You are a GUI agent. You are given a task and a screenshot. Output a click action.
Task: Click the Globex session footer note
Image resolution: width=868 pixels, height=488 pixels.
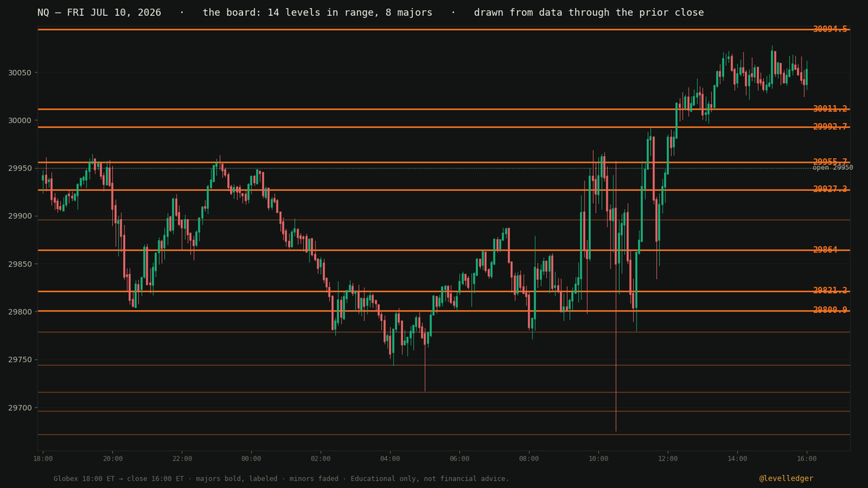click(281, 479)
